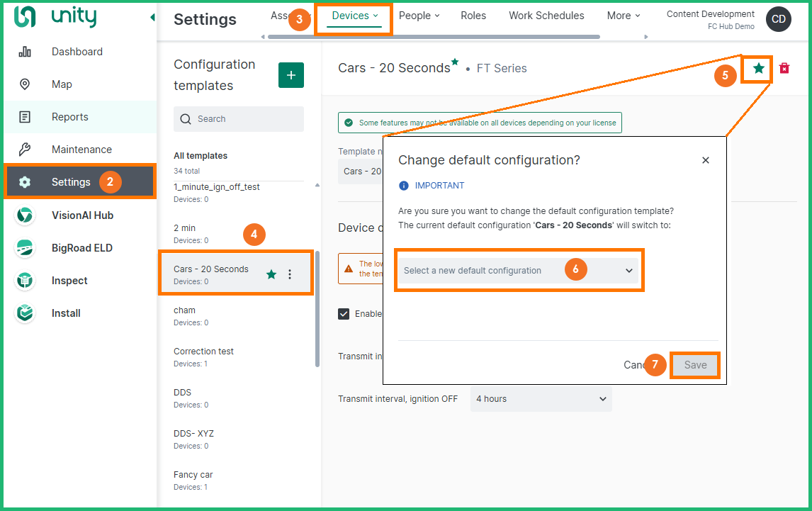Open the Work Schedules tab

546,16
